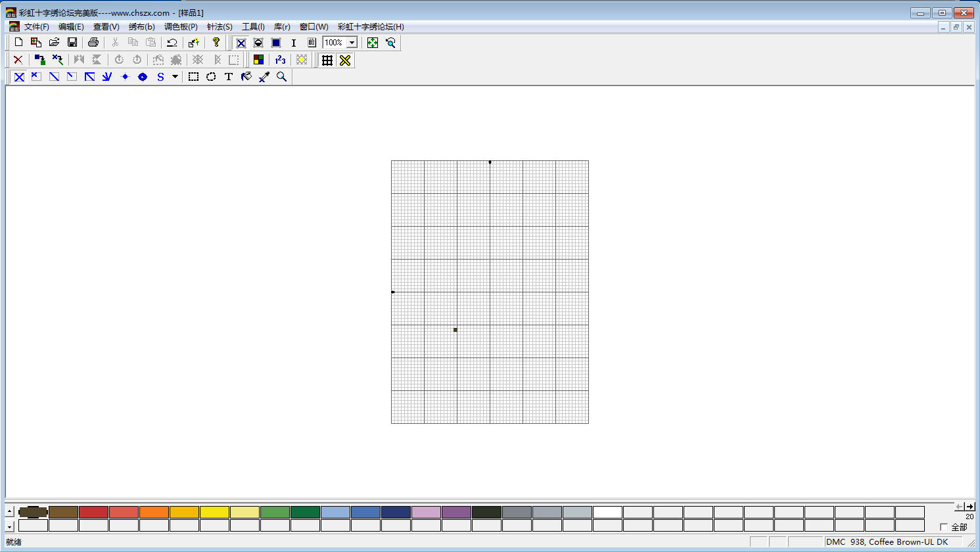980x552 pixels.
Task: Toggle yellow cross stitch view mode
Action: click(x=345, y=60)
